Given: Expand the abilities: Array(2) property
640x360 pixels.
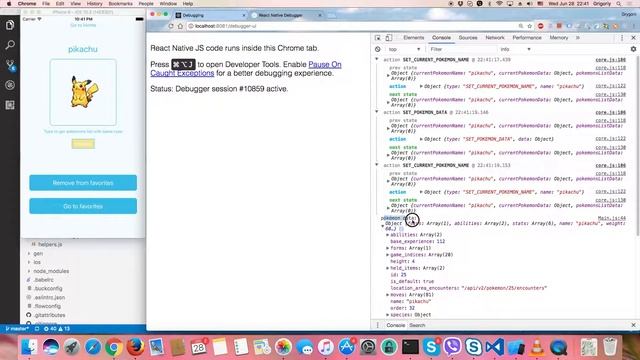Looking at the screenshot, I should point(387,235).
